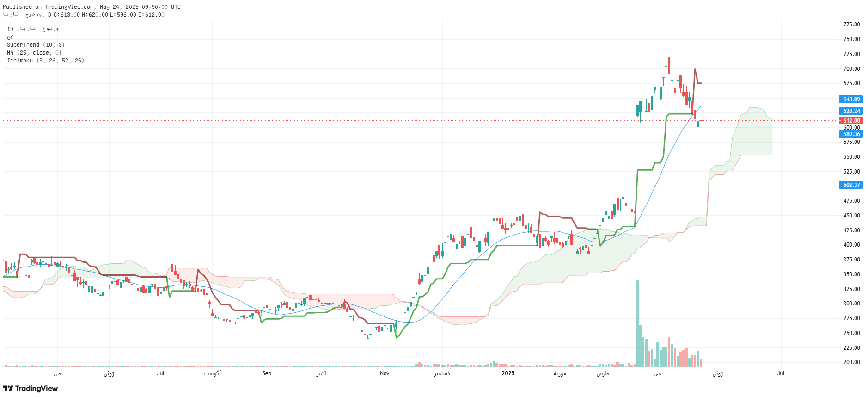The height and width of the screenshot is (397, 868).
Task: Click the Nov label on time axis
Action: 385,373
